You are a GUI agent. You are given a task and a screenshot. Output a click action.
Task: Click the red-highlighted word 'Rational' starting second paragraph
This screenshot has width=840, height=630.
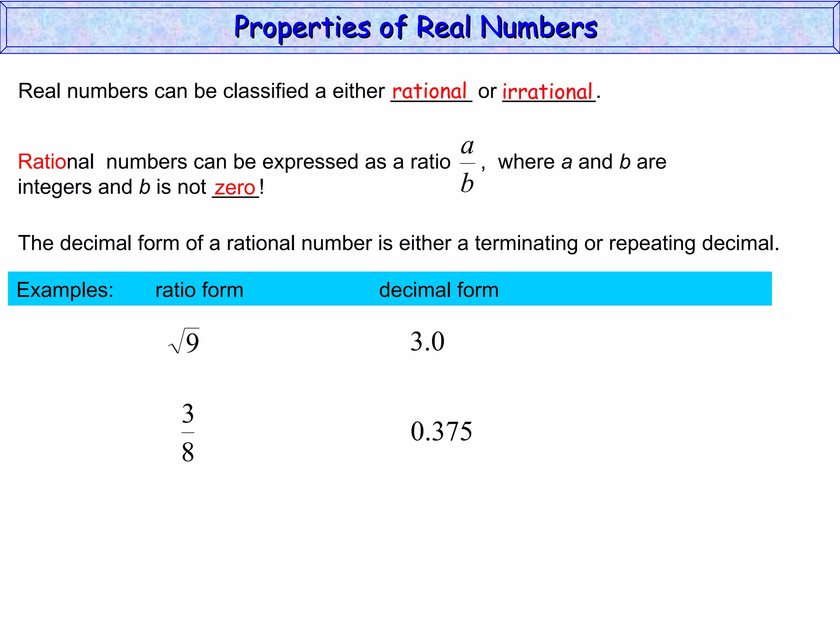pyautogui.click(x=56, y=162)
